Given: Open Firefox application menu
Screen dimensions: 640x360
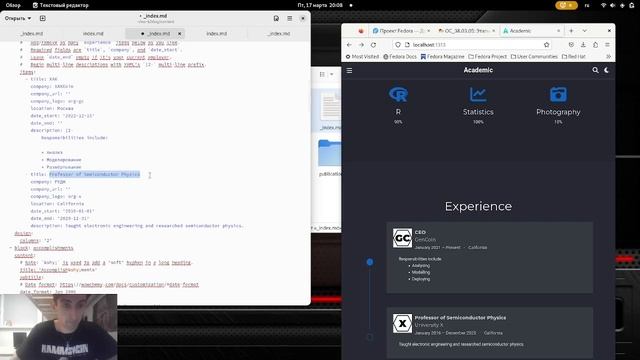Looking at the screenshot, I should tap(607, 44).
